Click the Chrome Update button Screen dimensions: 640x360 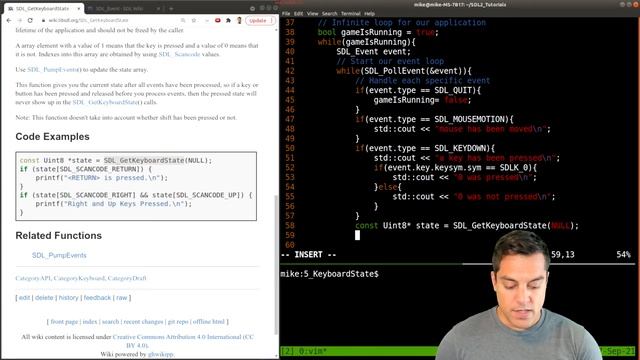260,20
